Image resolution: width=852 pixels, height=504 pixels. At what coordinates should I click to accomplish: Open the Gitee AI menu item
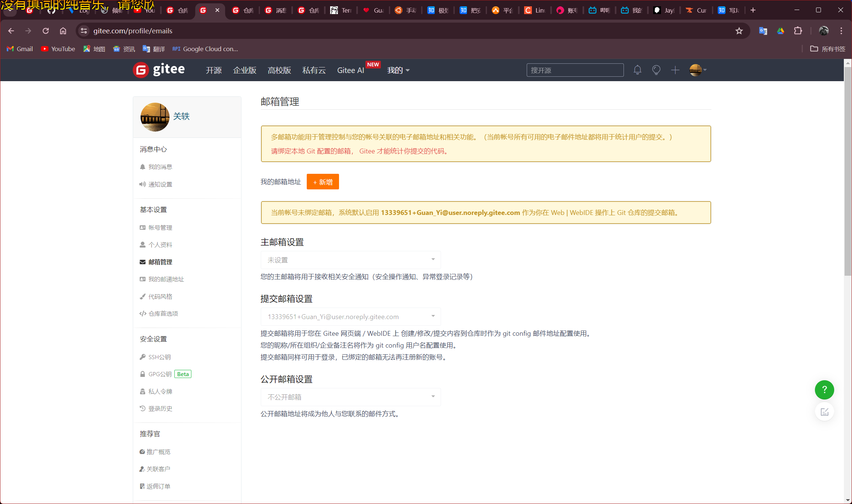point(350,70)
